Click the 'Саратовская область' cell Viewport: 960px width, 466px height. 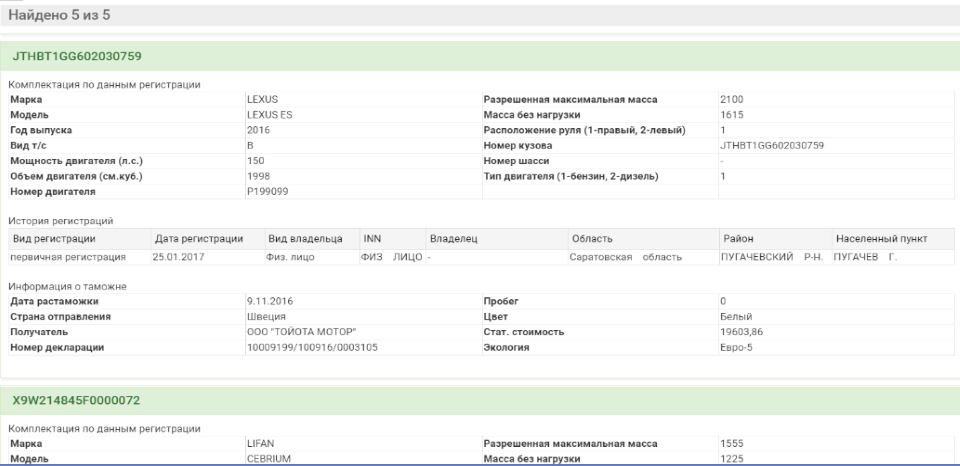click(x=624, y=257)
